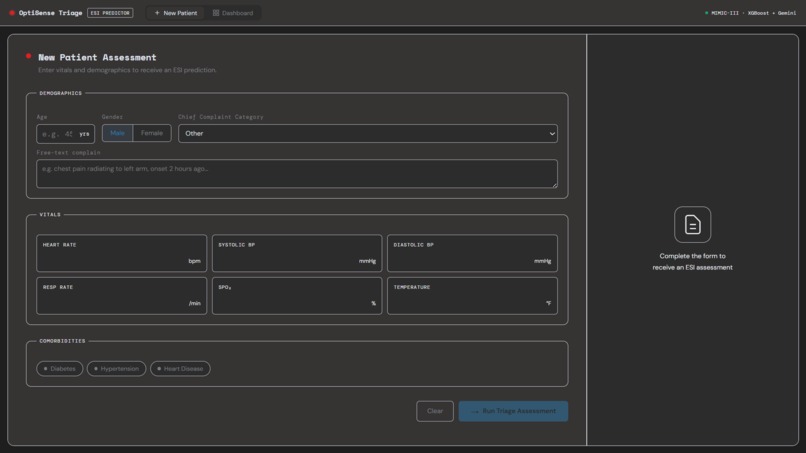Screen dimensions: 806x453
Task: Click the OptiSense Triage red logo dot
Action: [12, 13]
